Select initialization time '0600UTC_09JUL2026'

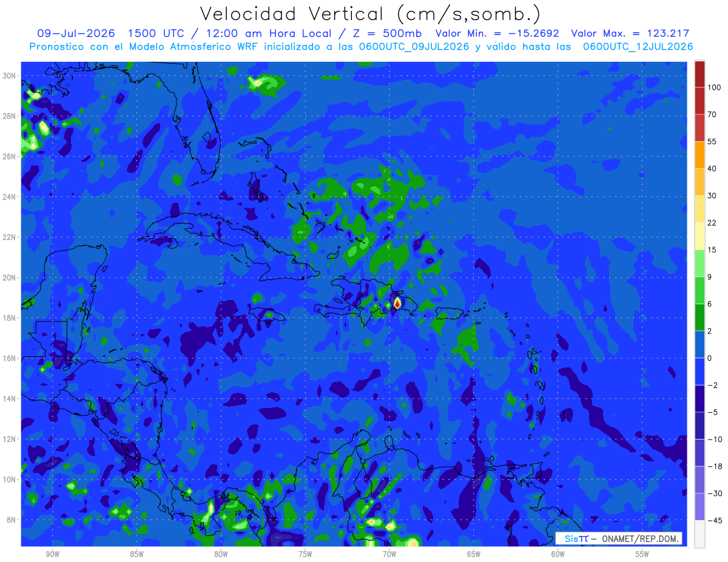tap(416, 47)
